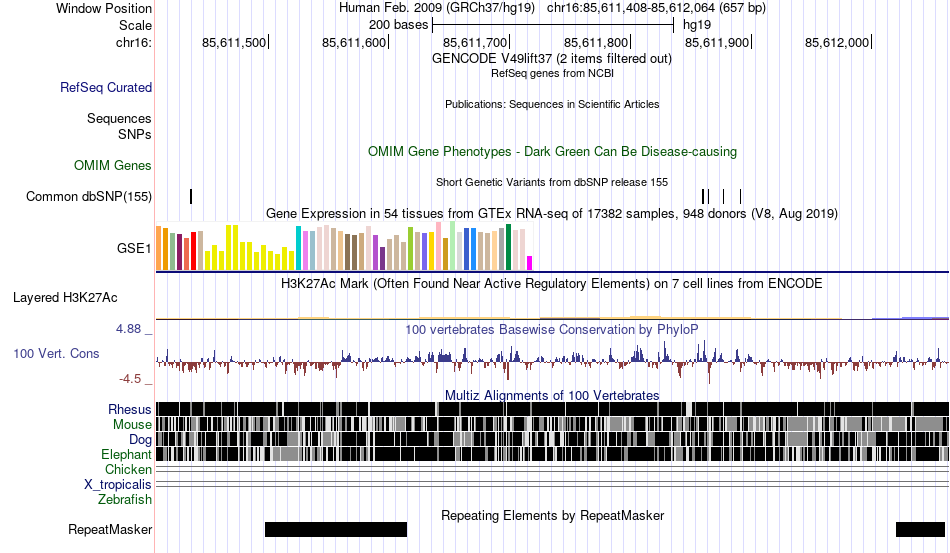This screenshot has height=553, width=950.
Task: Click the hg19 scale bar label
Action: point(697,25)
